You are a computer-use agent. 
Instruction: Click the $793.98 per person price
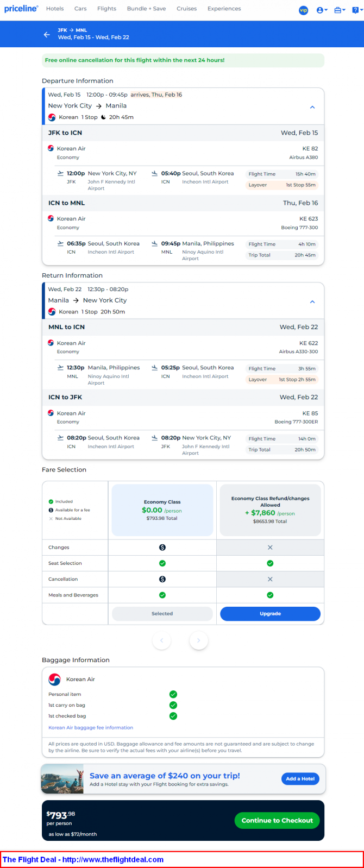point(61,815)
